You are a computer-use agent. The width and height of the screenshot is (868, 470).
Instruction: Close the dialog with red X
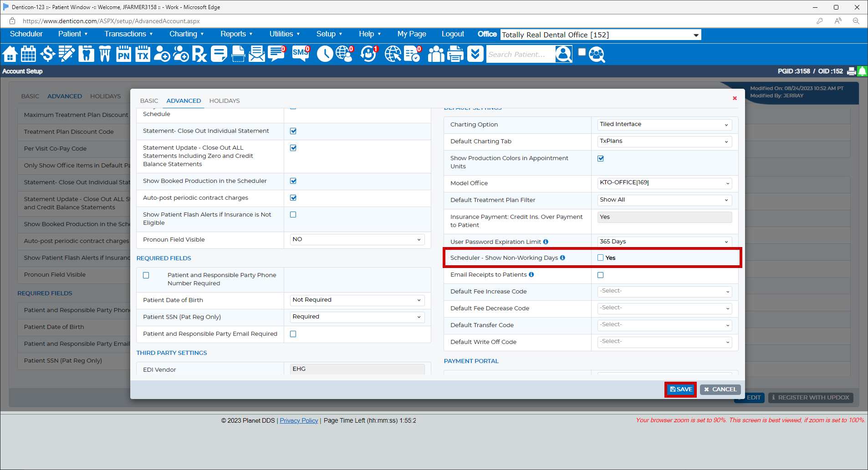[735, 98]
